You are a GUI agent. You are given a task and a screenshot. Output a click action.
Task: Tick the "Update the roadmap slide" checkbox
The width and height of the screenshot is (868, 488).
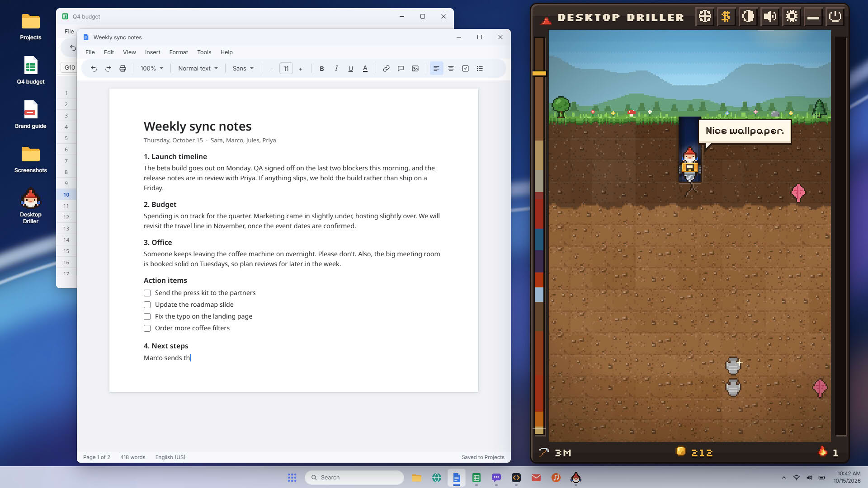click(147, 305)
